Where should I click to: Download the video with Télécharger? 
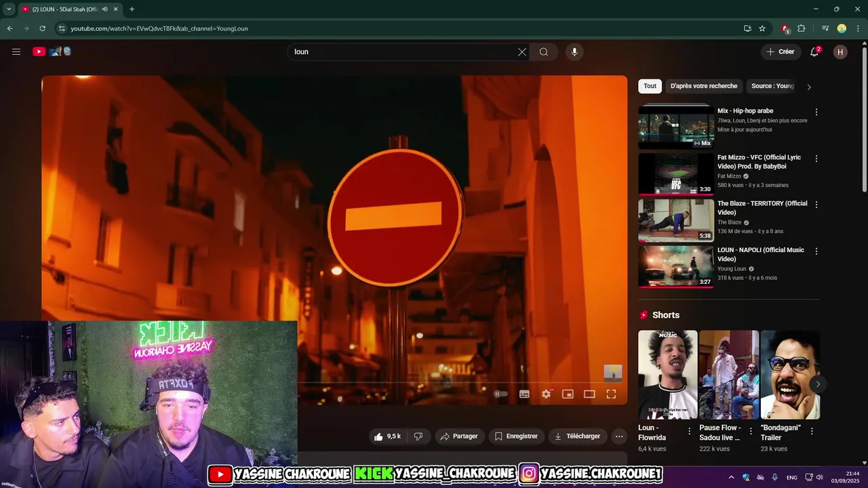(x=577, y=436)
